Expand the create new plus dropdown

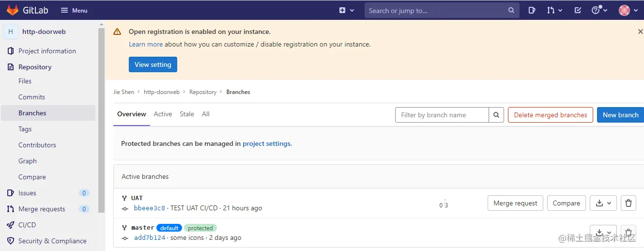pyautogui.click(x=347, y=10)
